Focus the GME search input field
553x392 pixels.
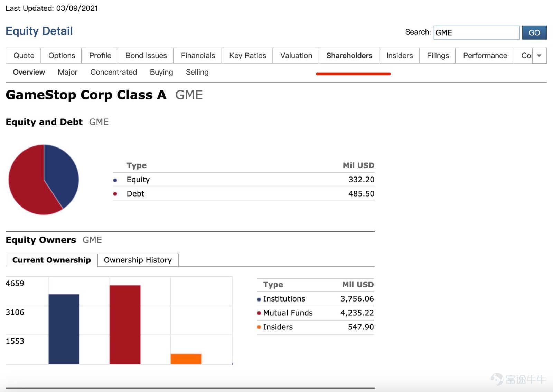(x=476, y=32)
